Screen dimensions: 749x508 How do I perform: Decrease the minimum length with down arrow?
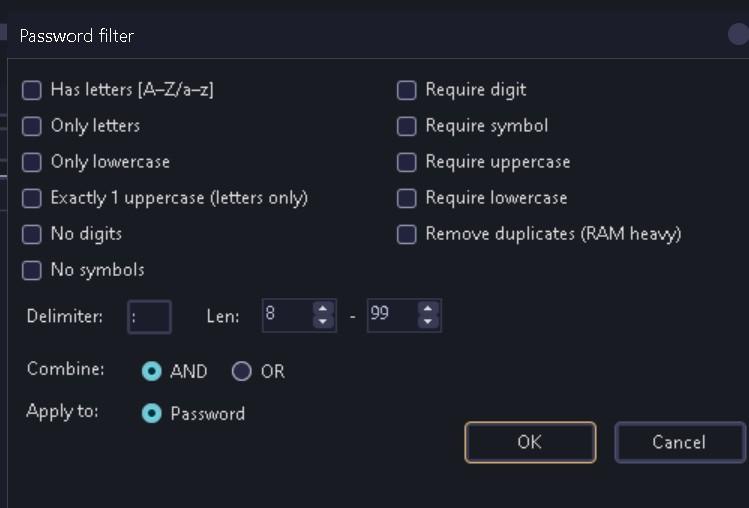tap(323, 323)
